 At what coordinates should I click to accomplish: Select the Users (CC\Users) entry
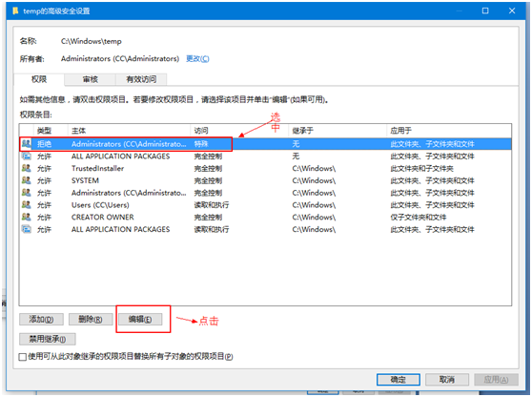pos(100,205)
